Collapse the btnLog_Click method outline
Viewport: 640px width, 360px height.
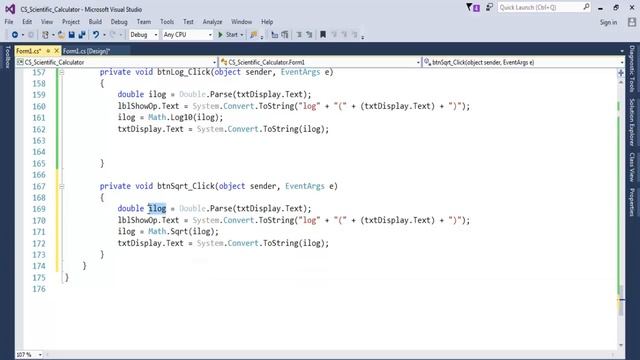point(62,72)
